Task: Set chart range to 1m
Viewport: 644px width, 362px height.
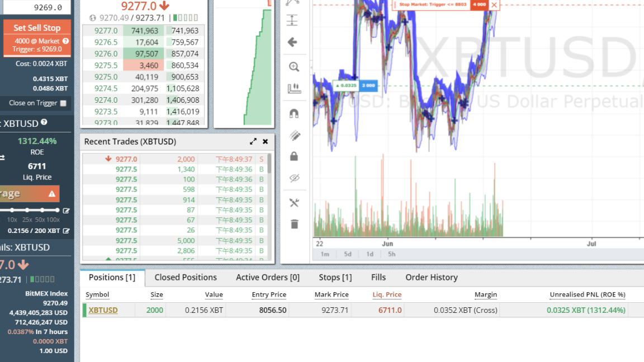Action: click(x=325, y=254)
